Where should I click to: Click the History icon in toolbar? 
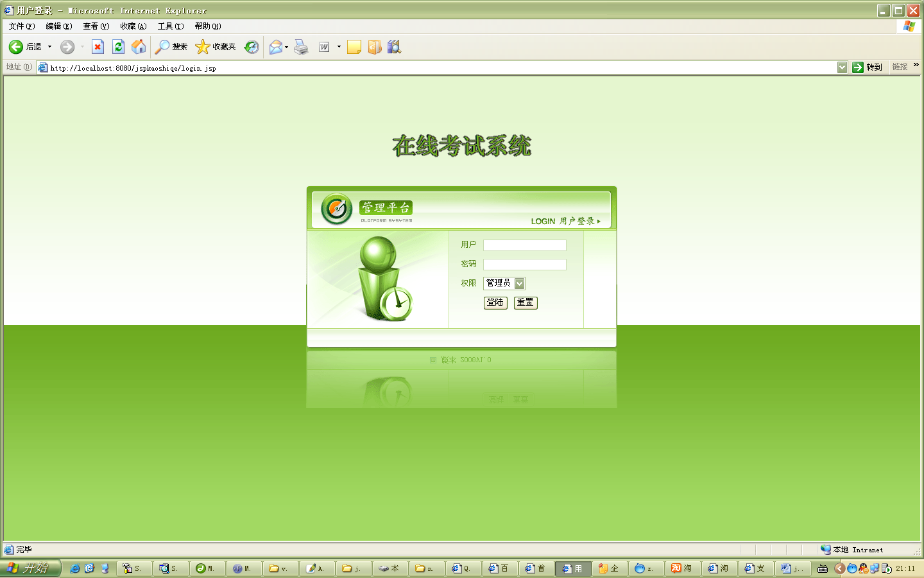(252, 47)
